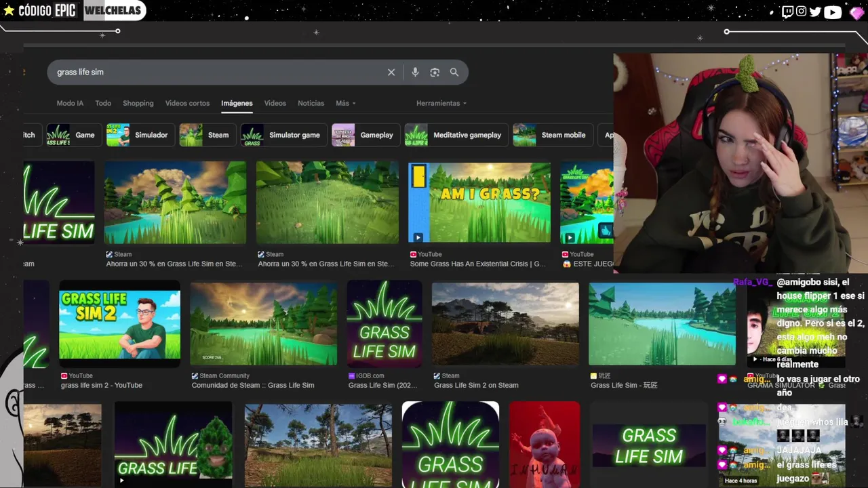Select the Imágenes tab
Screen dimensions: 868x488
(x=237, y=103)
